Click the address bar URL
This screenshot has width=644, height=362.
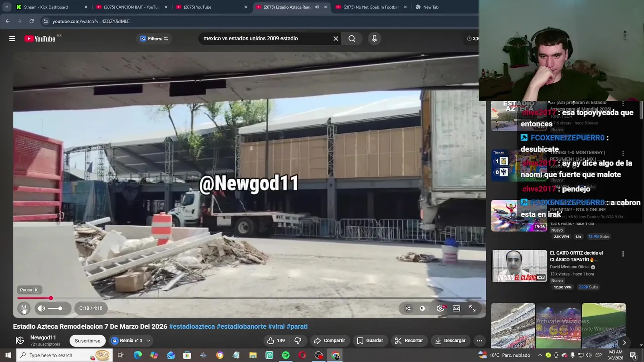coord(91,21)
